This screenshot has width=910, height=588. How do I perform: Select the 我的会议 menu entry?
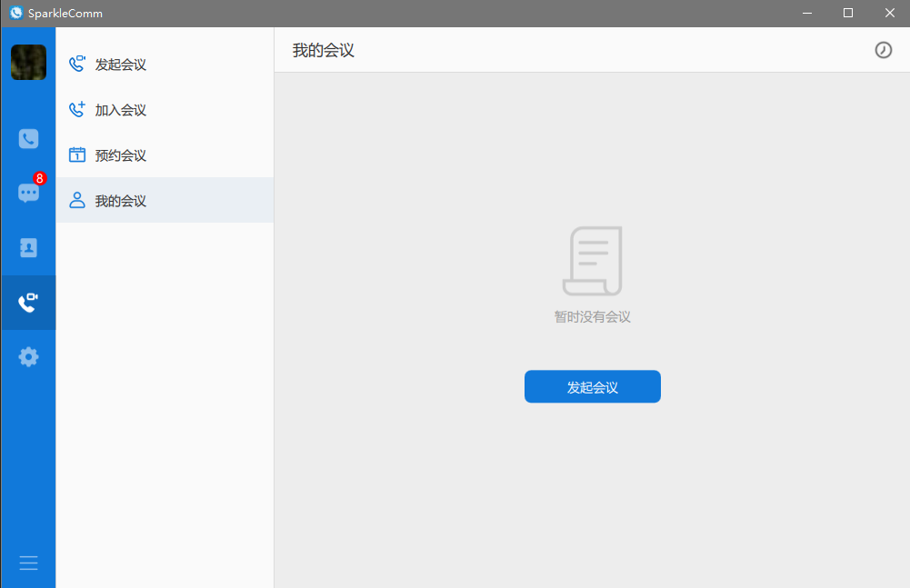coord(120,201)
